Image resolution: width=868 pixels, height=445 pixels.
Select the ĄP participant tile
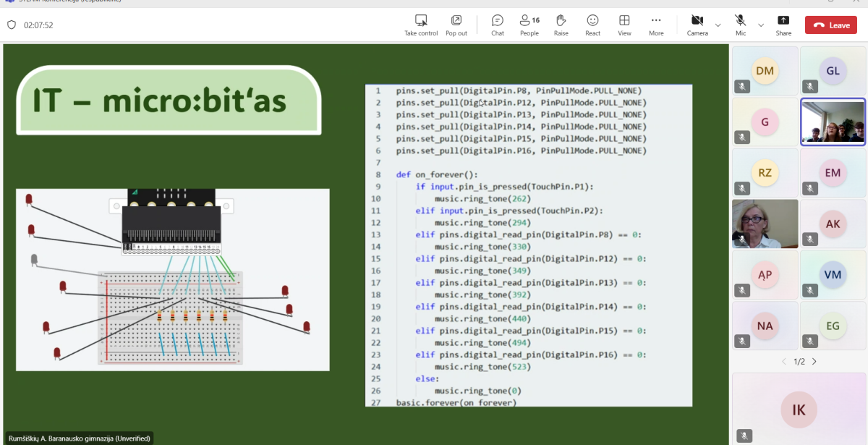(765, 275)
